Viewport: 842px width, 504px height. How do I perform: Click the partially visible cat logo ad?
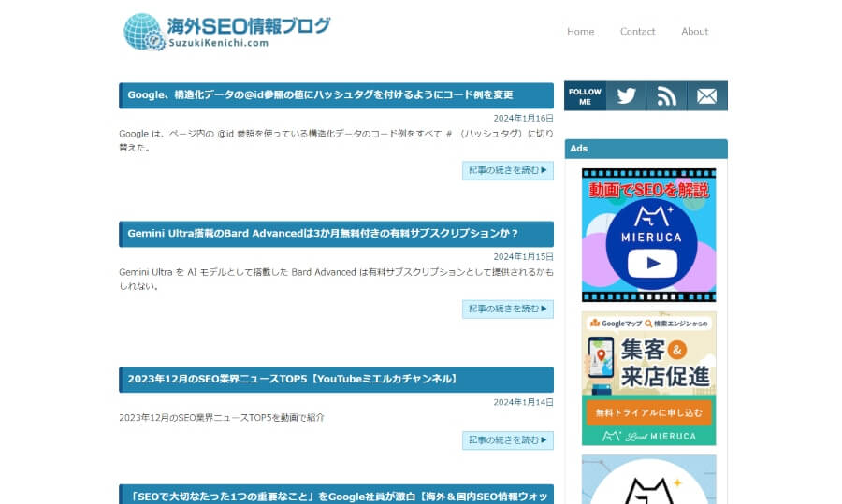648,480
